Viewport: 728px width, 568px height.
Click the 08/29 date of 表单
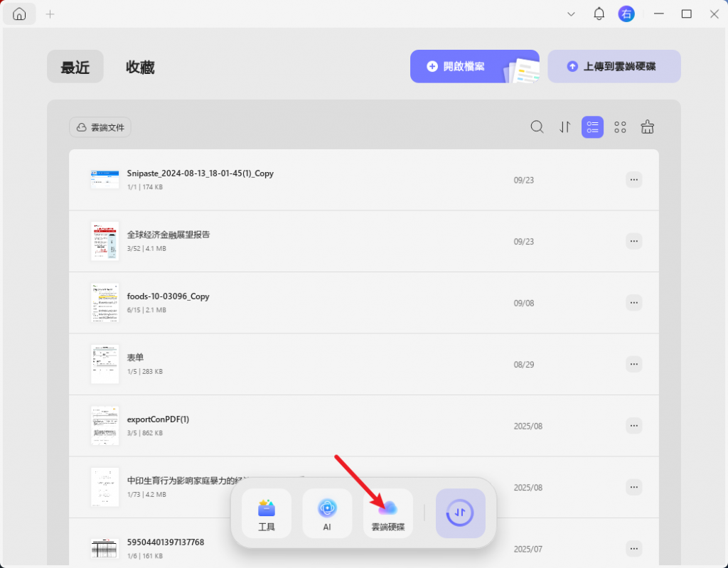(524, 365)
